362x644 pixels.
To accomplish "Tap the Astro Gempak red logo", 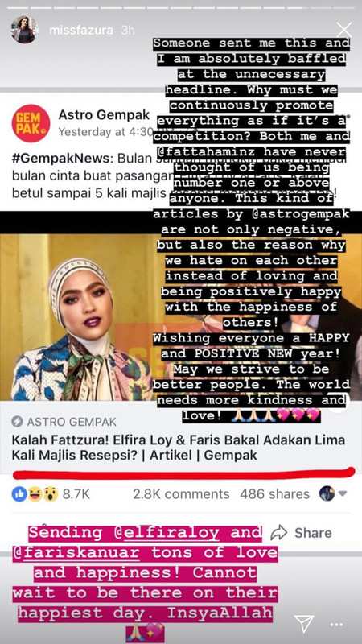I will 31,123.
